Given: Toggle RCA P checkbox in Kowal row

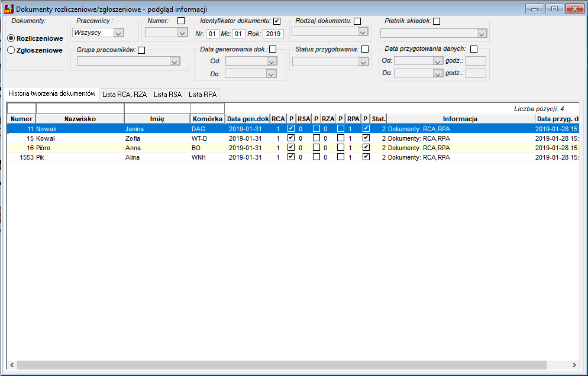Looking at the screenshot, I should [x=290, y=138].
